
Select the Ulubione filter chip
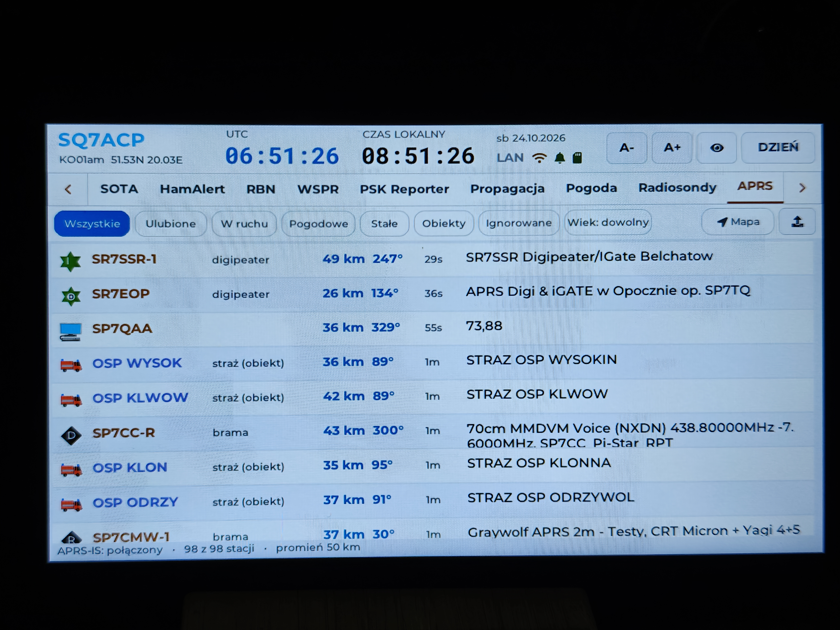[x=171, y=224]
